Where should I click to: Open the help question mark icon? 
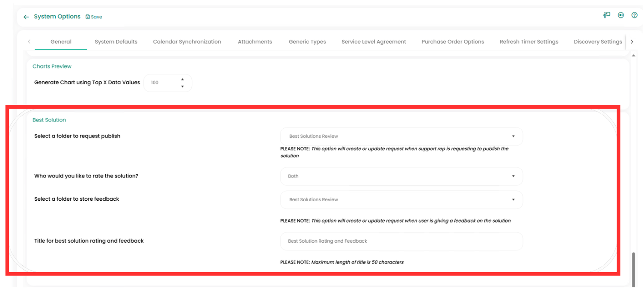[634, 15]
